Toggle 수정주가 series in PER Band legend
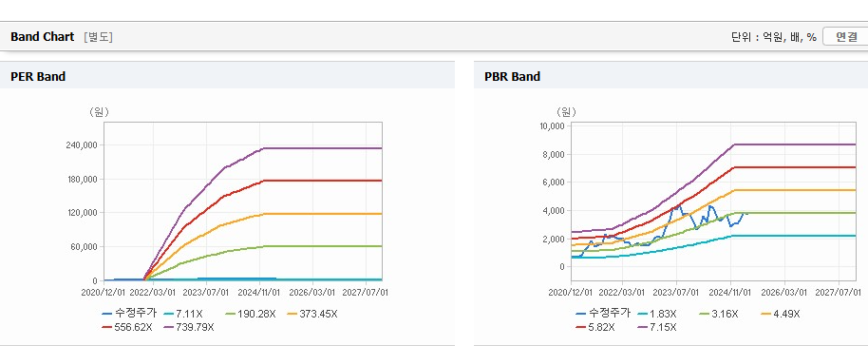Viewport: 868px width, 346px height. click(x=129, y=314)
